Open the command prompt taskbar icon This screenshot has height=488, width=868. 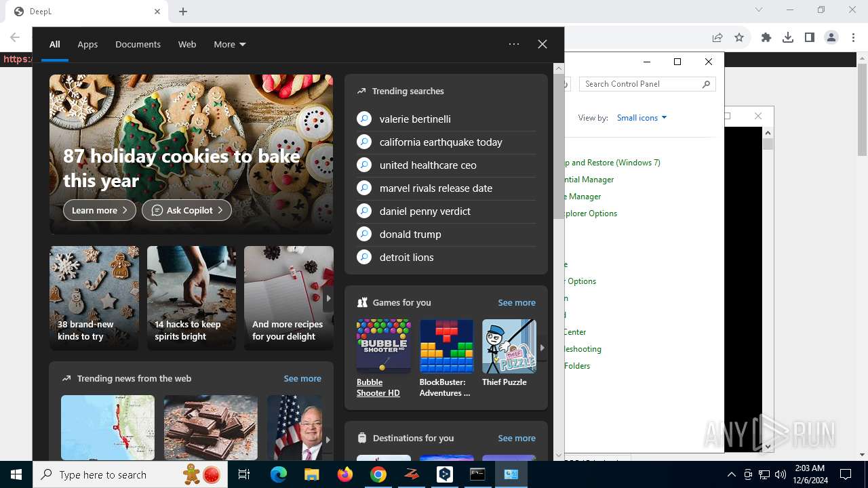click(x=478, y=474)
